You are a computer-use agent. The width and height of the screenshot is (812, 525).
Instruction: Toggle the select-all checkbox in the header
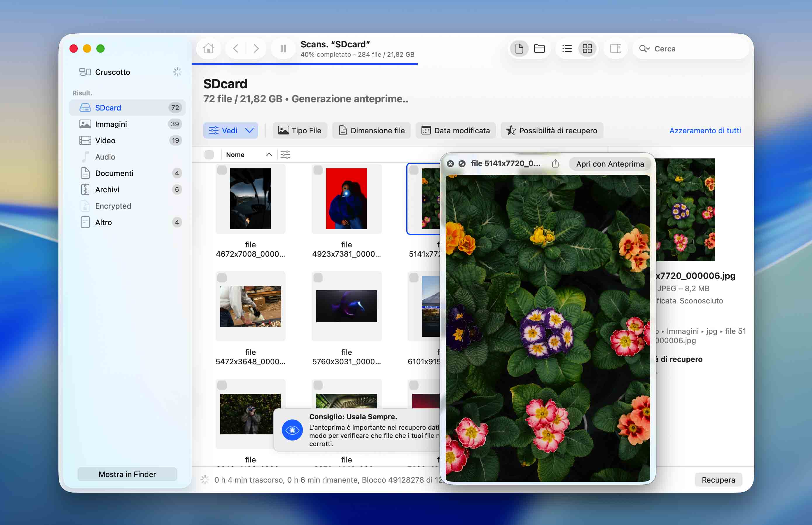pos(209,155)
